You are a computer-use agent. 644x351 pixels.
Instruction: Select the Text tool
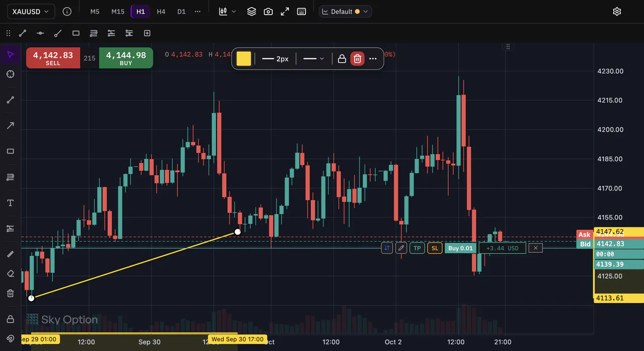tap(11, 203)
